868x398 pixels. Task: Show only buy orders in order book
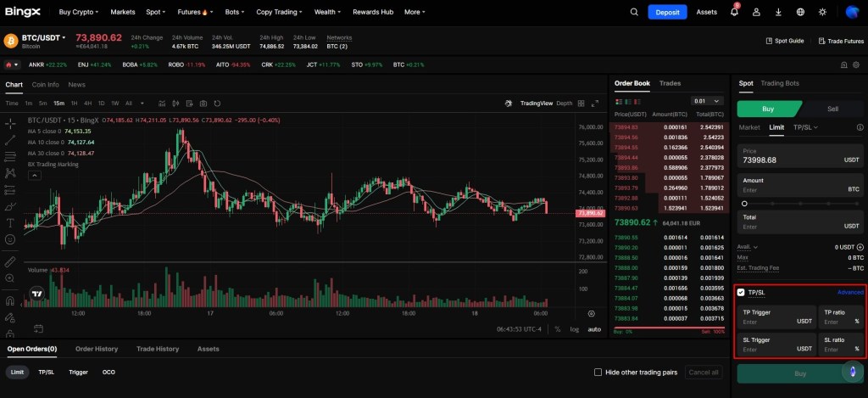(x=628, y=102)
